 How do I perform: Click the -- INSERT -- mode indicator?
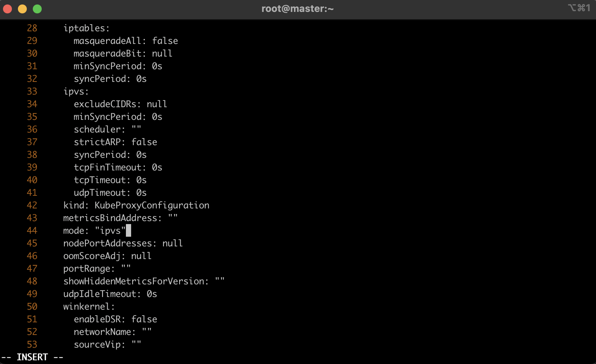click(32, 357)
